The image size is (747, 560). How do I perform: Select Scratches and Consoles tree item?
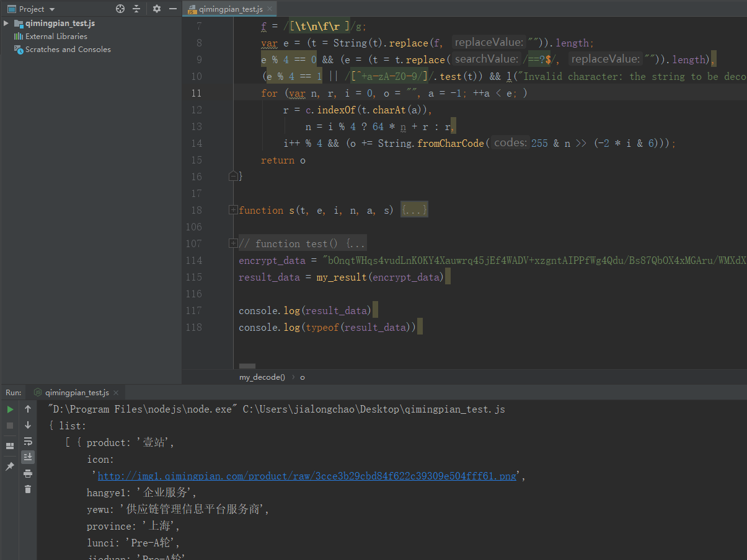[x=68, y=50]
